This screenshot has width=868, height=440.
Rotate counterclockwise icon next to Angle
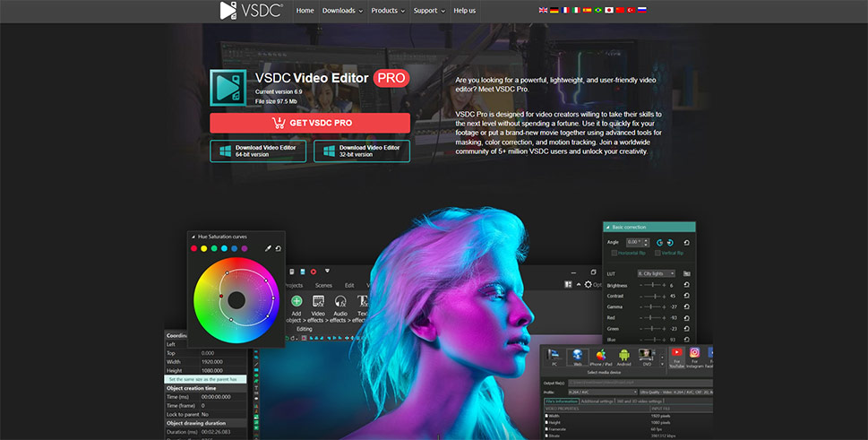(659, 243)
